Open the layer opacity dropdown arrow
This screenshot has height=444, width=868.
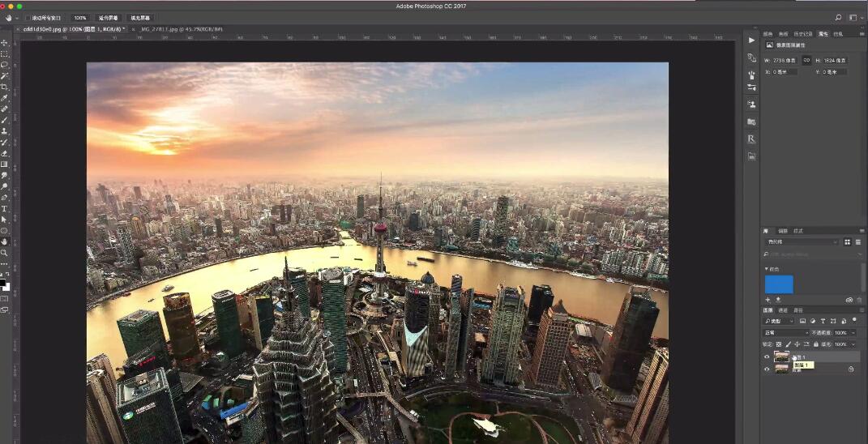853,333
